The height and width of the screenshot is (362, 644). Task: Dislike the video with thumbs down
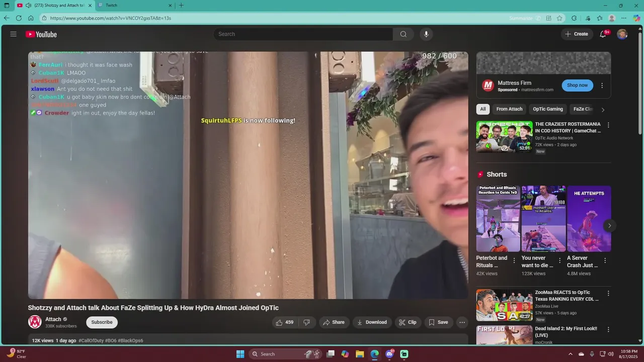[306, 322]
